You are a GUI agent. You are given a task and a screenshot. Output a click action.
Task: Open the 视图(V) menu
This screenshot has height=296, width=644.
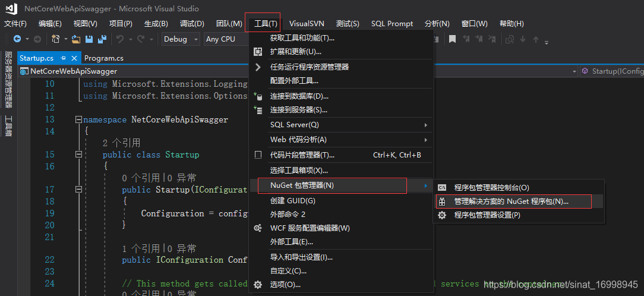pyautogui.click(x=86, y=23)
